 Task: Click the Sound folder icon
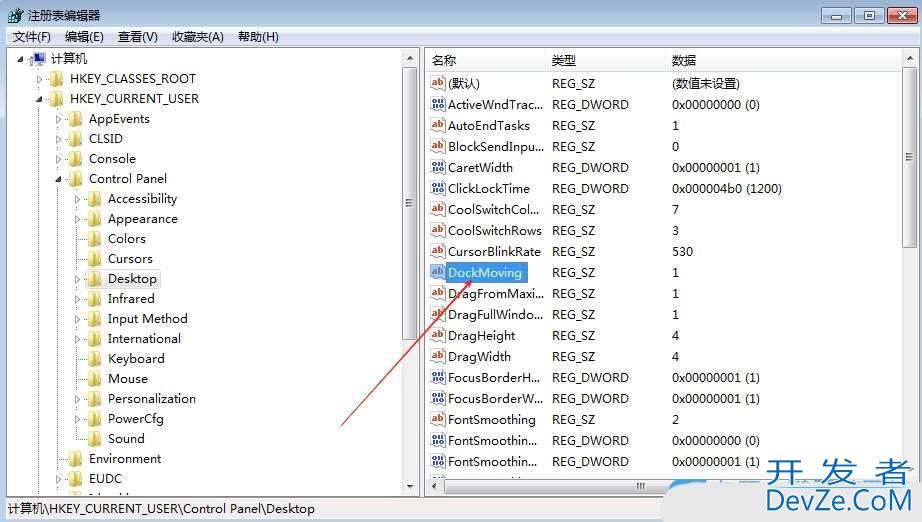point(95,439)
